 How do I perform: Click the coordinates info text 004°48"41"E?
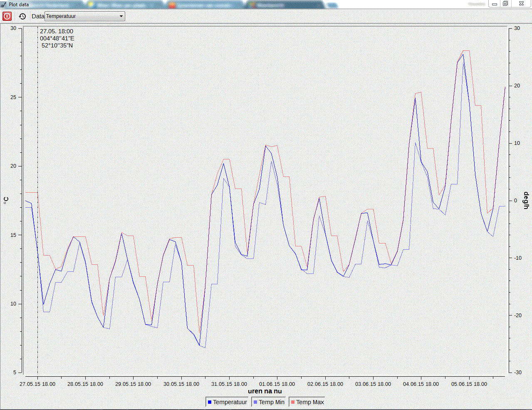(57, 38)
